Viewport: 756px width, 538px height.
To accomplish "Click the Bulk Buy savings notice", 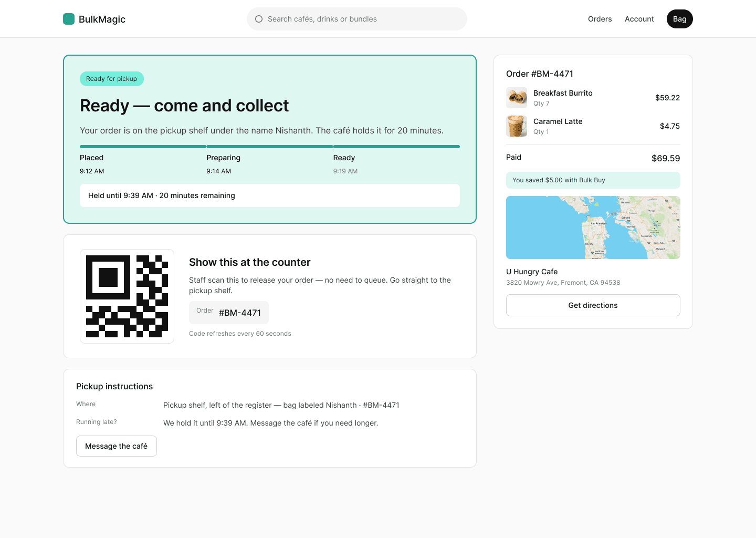I will pyautogui.click(x=593, y=180).
